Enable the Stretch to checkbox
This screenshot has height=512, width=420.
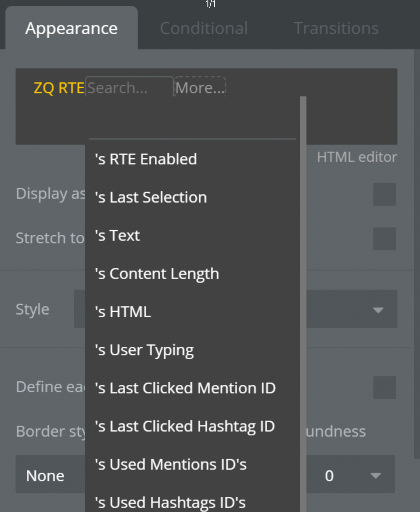[x=384, y=239]
